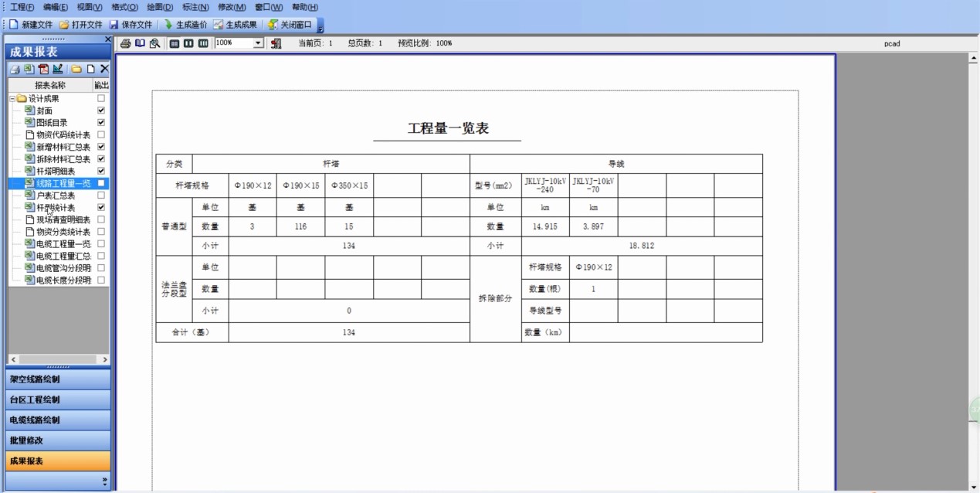Click the 新建文件 (new file) toolbar button

click(x=31, y=25)
